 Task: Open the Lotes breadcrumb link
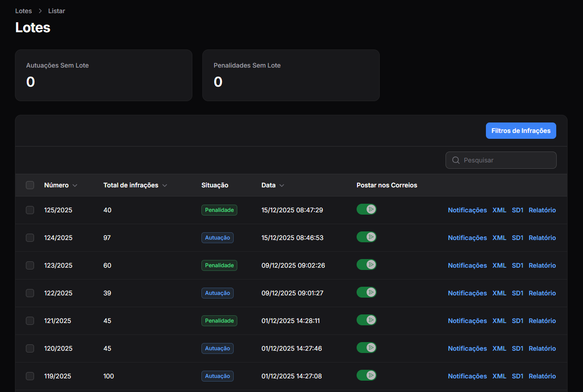click(x=24, y=11)
